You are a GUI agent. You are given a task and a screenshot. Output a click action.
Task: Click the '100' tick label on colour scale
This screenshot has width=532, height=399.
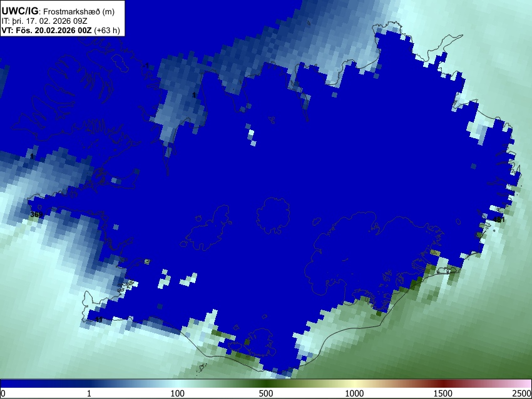coord(178,393)
